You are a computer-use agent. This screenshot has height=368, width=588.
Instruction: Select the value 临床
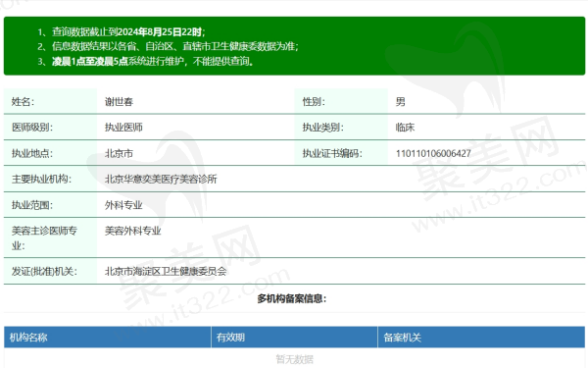[x=405, y=128]
